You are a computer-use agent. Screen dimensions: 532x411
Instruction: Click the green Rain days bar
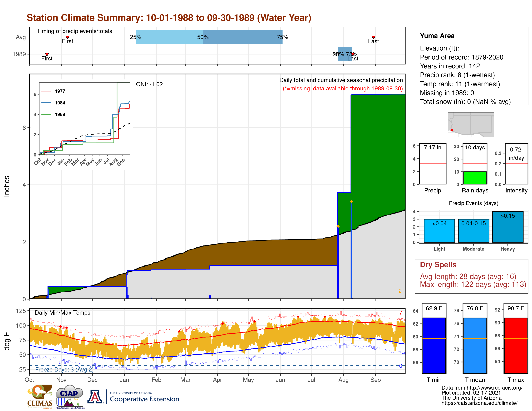tap(475, 178)
